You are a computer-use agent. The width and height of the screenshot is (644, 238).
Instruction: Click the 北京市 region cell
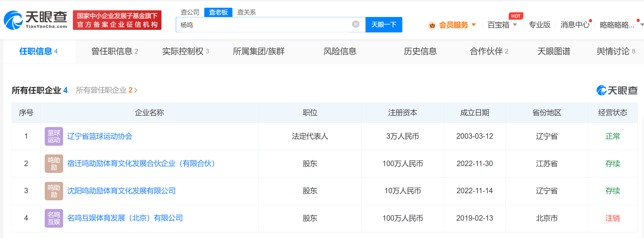(x=547, y=218)
